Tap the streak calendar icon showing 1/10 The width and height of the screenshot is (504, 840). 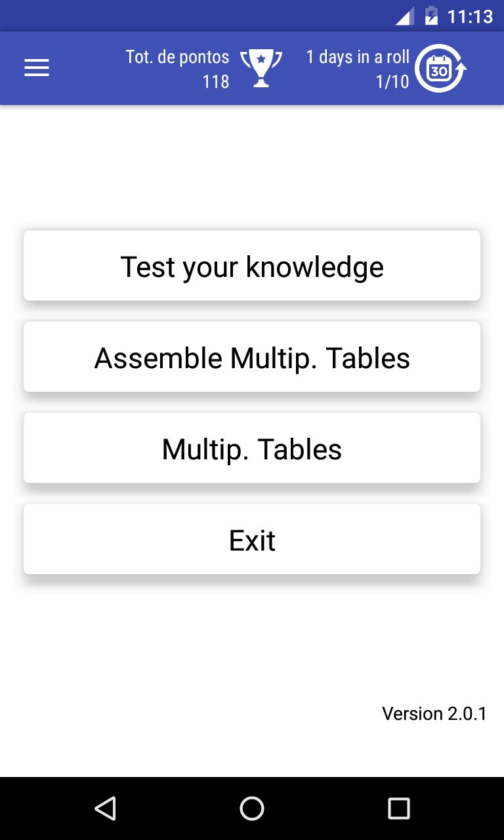[x=440, y=68]
